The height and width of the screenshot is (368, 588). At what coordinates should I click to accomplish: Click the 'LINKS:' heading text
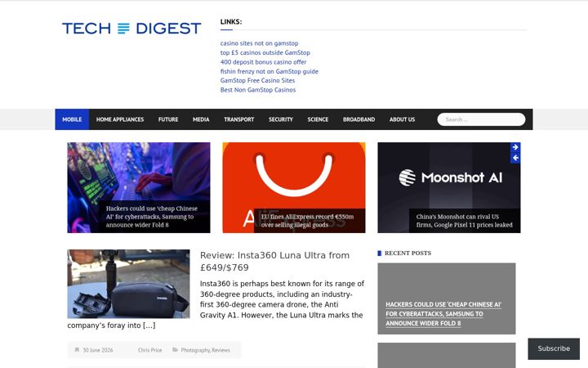[x=231, y=22]
